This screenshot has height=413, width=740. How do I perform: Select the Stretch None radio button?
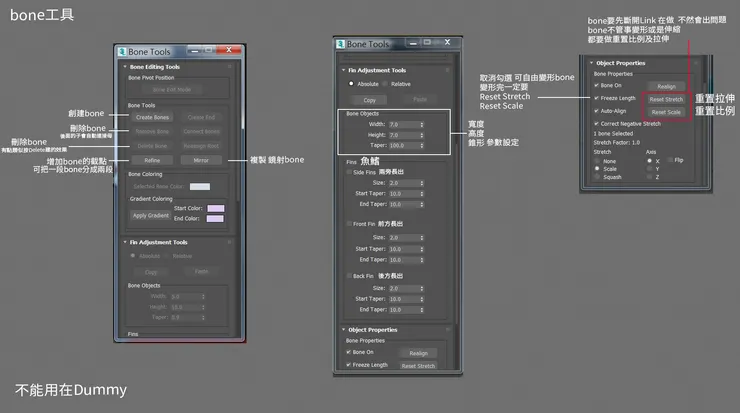click(597, 161)
